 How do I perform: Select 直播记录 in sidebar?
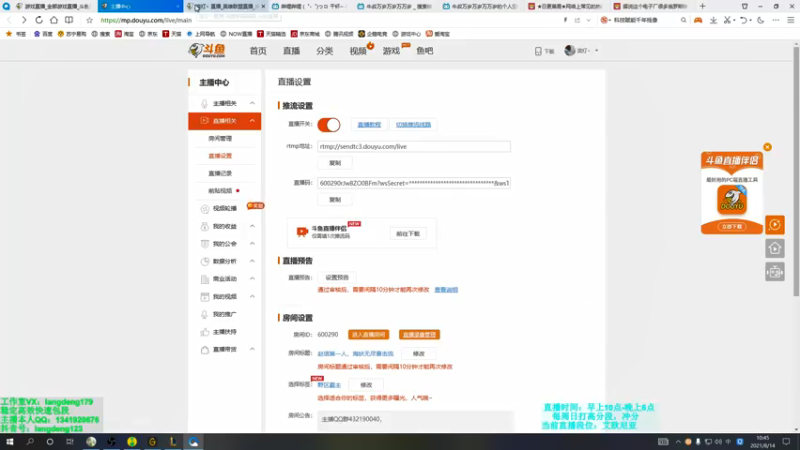pyautogui.click(x=220, y=173)
